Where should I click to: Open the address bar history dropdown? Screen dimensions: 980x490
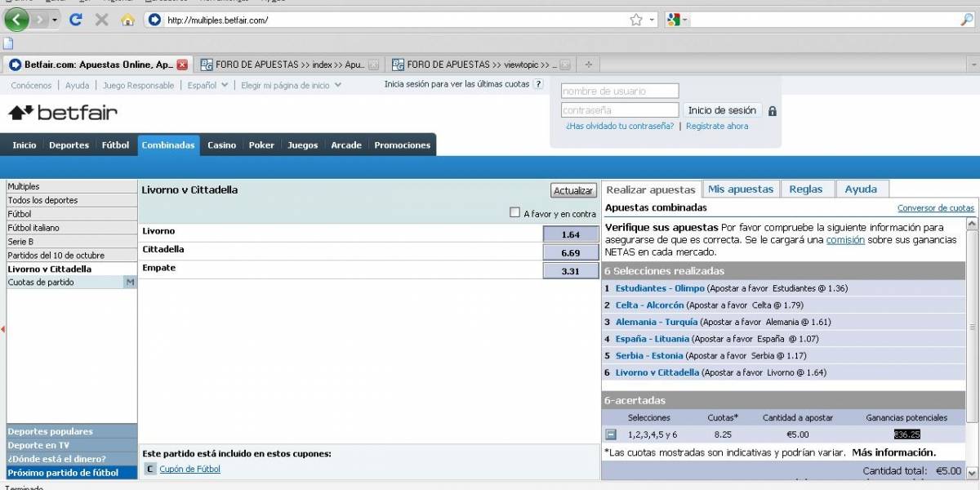652,20
